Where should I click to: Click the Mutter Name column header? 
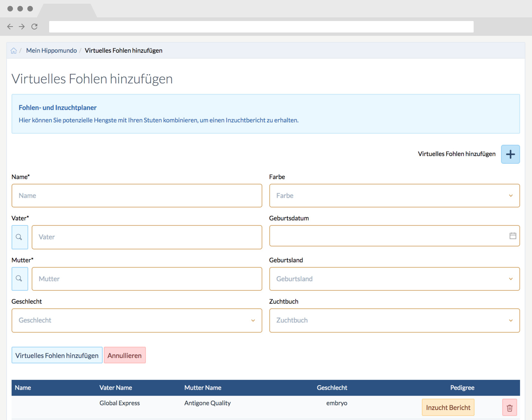203,388
